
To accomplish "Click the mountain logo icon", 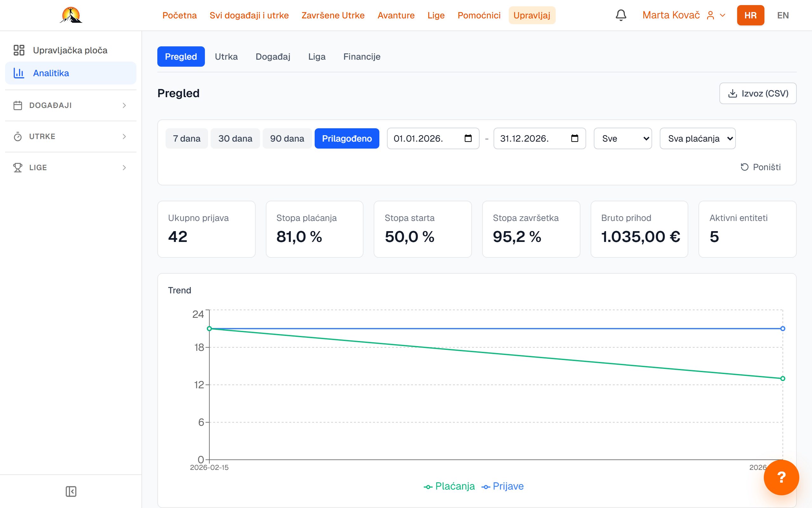I will coord(71,15).
